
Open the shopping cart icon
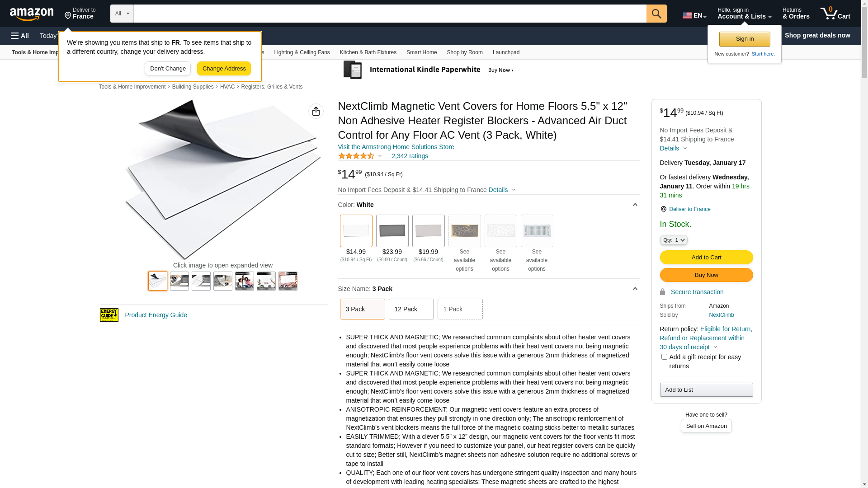pyautogui.click(x=835, y=14)
